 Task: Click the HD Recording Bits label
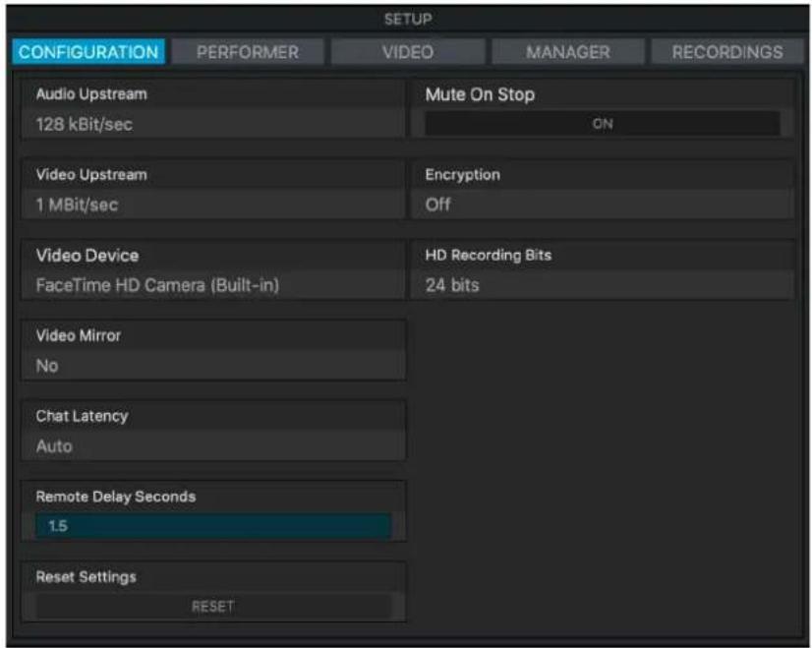pos(489,256)
